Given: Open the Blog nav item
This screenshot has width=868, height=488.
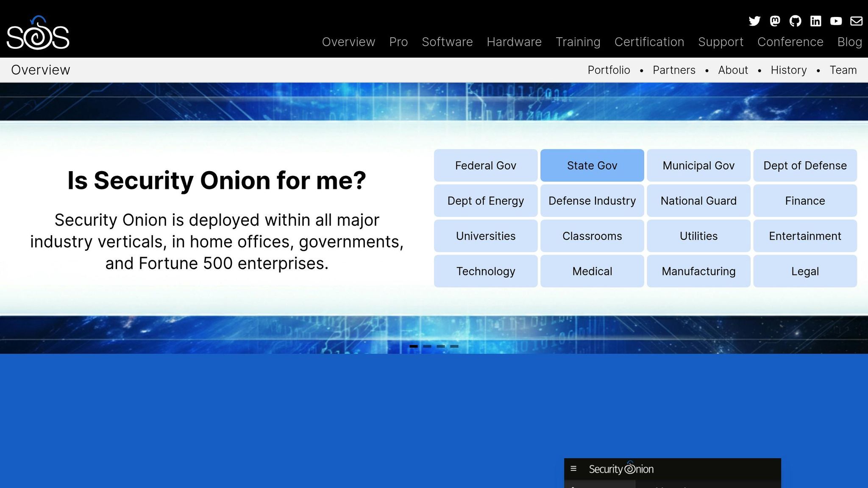Looking at the screenshot, I should click(850, 42).
